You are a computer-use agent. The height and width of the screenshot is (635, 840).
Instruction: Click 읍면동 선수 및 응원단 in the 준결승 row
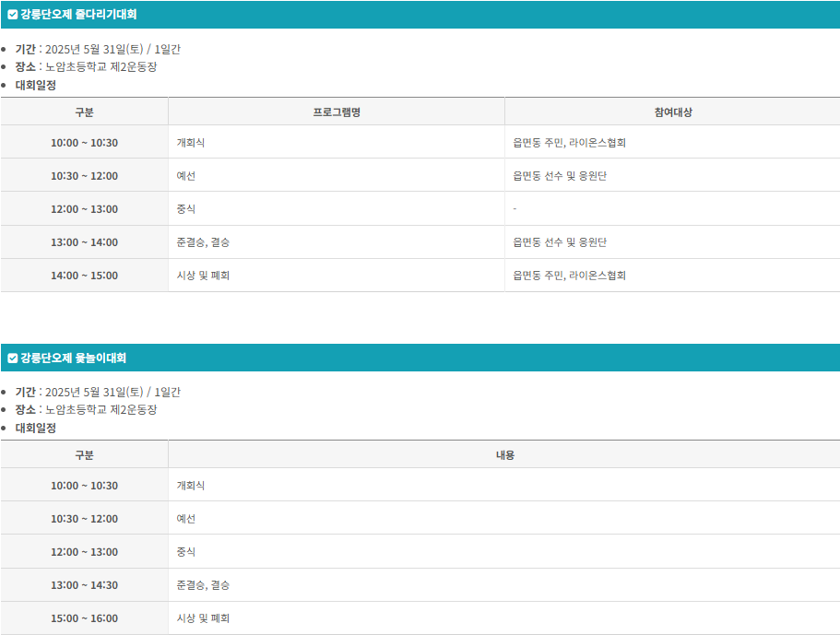pyautogui.click(x=560, y=242)
